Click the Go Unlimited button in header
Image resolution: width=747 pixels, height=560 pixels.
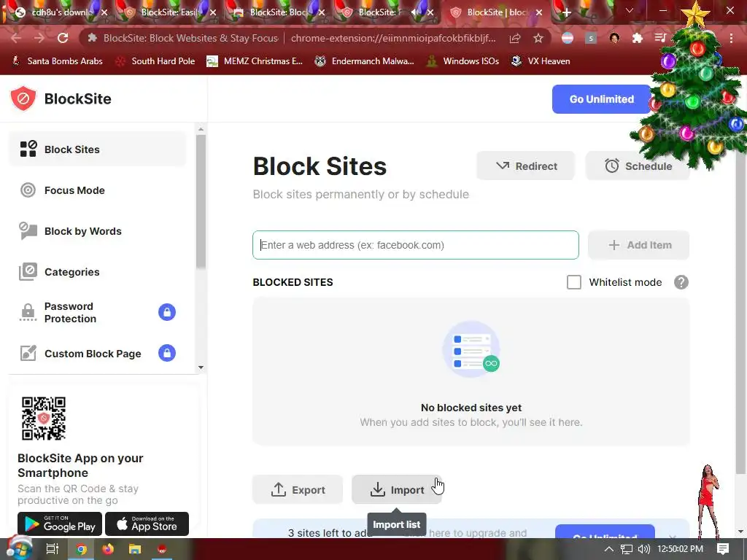601,99
